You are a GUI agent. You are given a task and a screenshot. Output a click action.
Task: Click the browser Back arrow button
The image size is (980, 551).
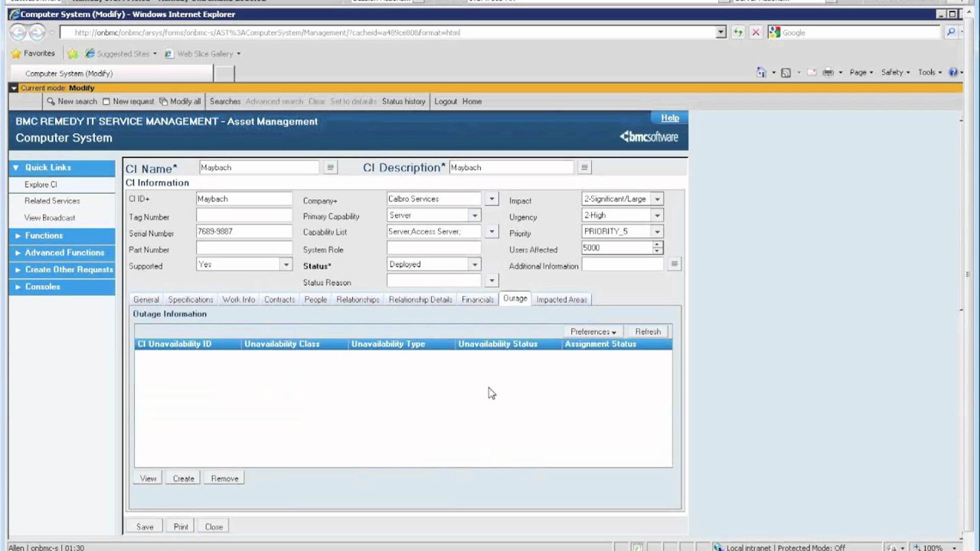pyautogui.click(x=18, y=33)
